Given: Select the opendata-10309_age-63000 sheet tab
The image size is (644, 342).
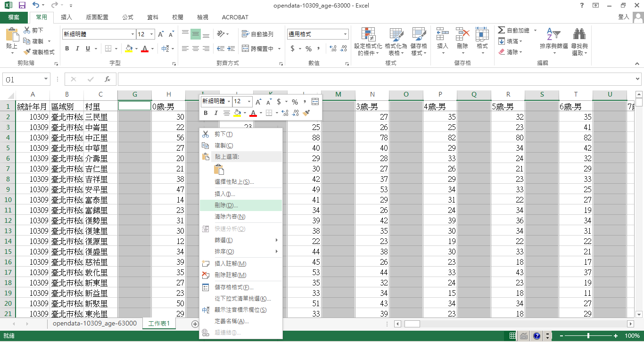Looking at the screenshot, I should [94, 324].
